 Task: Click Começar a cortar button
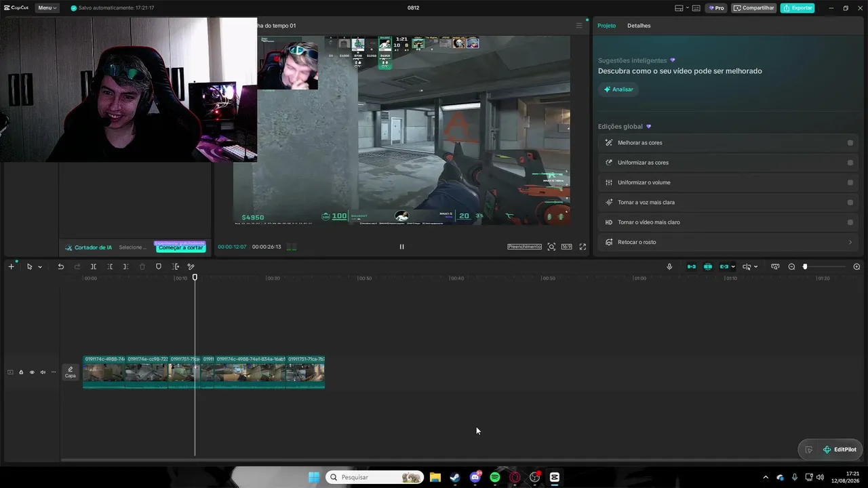[x=181, y=247]
